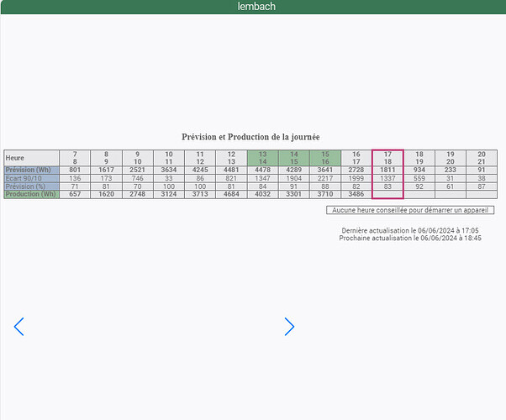This screenshot has height=420, width=506.
Task: Click production value 1620
Action: (x=106, y=194)
